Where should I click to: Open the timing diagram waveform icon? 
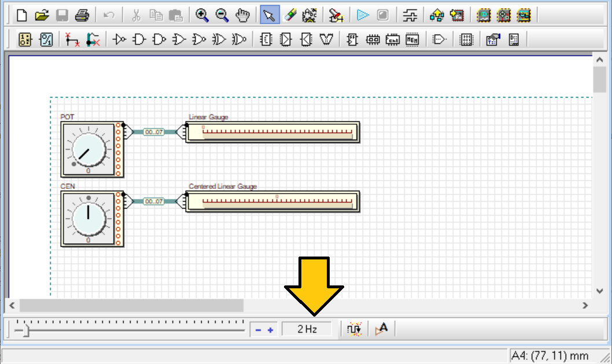coord(410,15)
